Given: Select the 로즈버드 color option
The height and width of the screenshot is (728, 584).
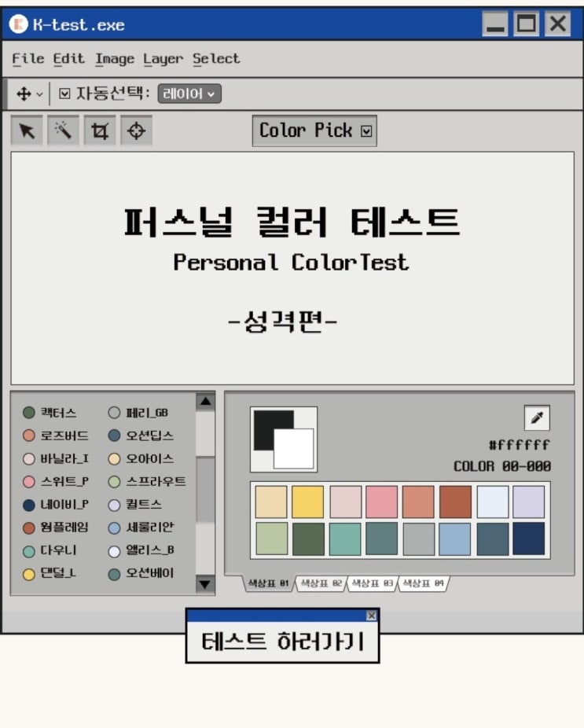Looking at the screenshot, I should tap(55, 436).
